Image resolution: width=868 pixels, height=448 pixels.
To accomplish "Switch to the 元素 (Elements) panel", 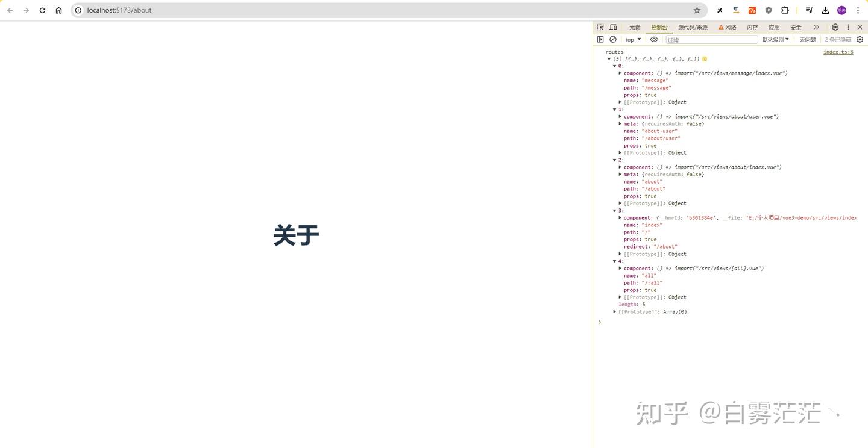I will click(634, 27).
